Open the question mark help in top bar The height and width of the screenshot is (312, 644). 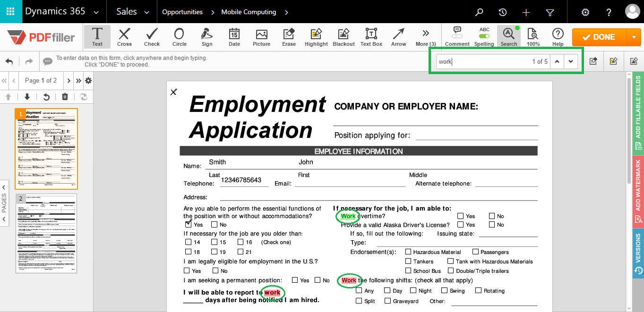[609, 12]
